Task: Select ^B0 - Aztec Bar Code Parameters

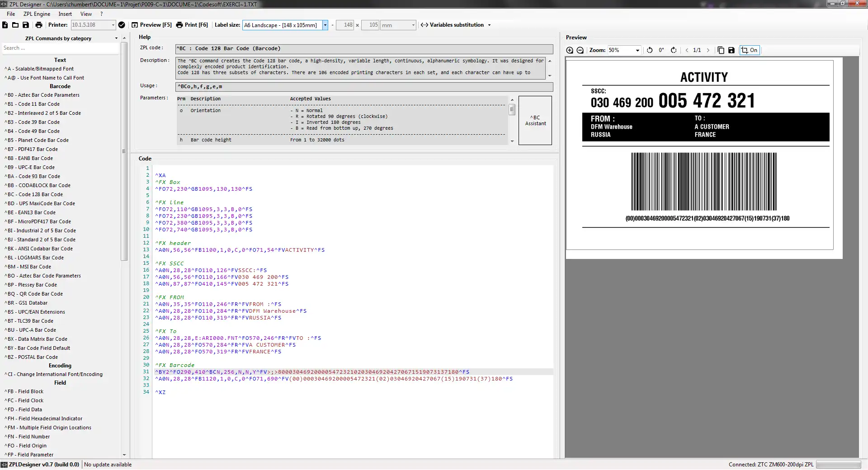Action: point(42,95)
